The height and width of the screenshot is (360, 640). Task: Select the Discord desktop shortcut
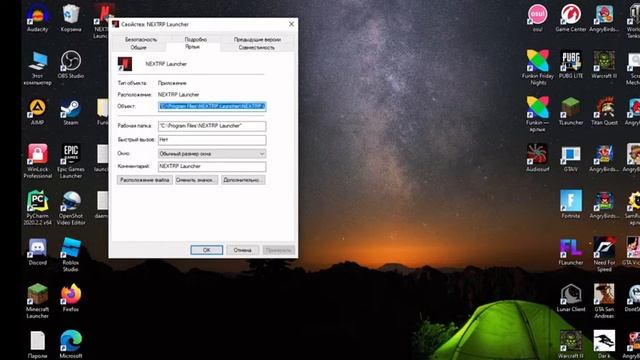pyautogui.click(x=38, y=251)
